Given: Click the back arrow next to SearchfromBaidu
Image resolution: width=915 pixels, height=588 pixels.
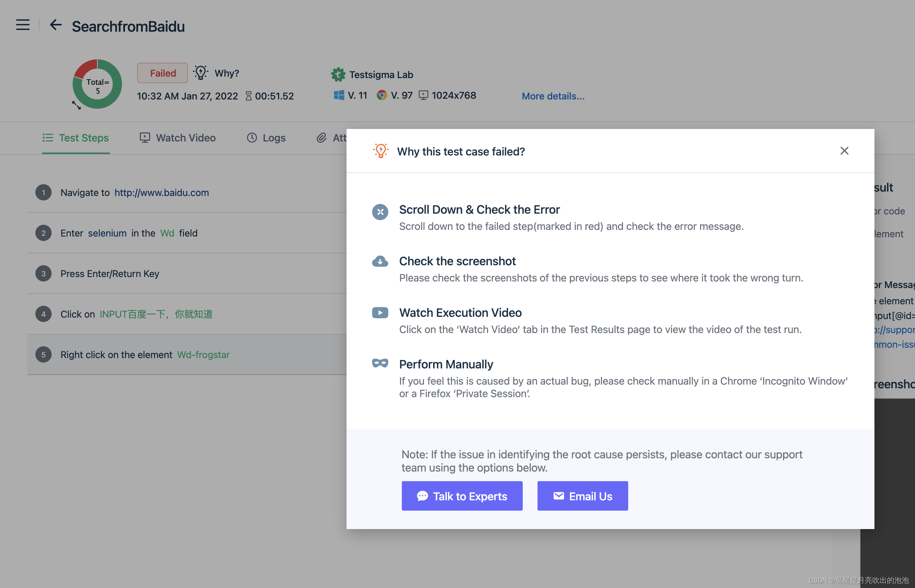Looking at the screenshot, I should pos(55,25).
